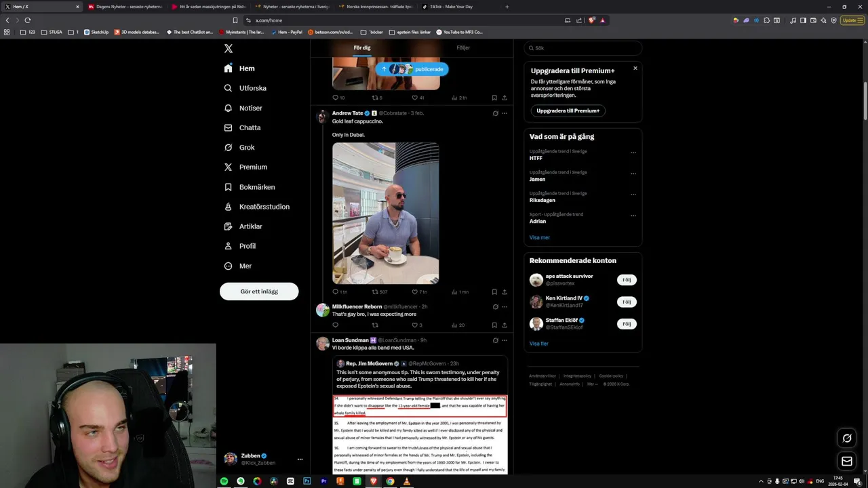Open Rep. Jim McGovern quoted post

click(420, 415)
